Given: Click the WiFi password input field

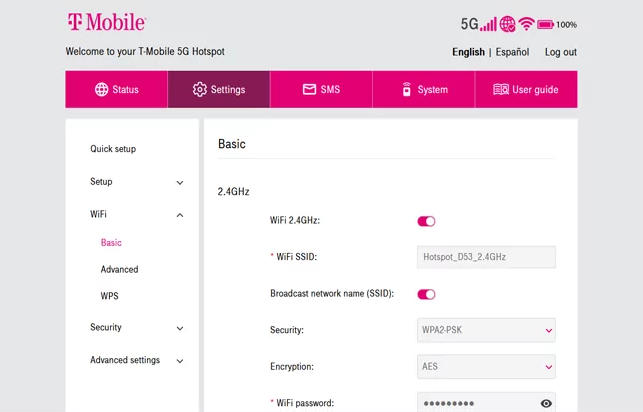Looking at the screenshot, I should click(x=486, y=403).
